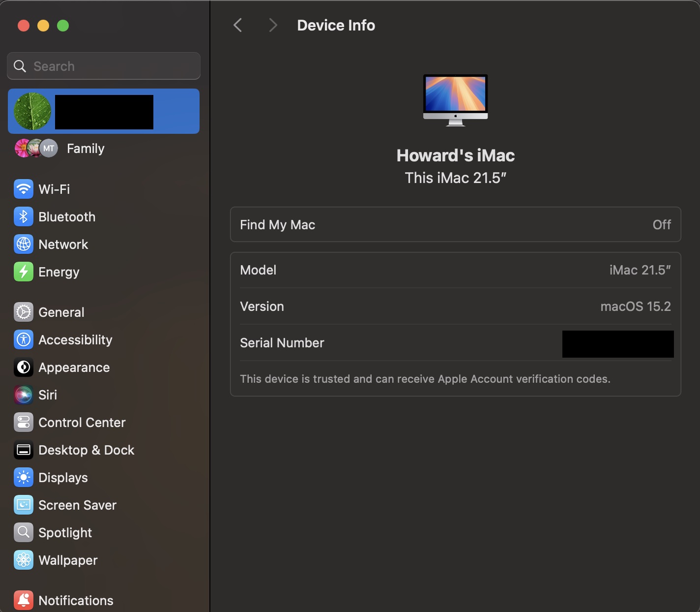Click the General gear icon
Viewport: 700px width, 612px height.
[x=24, y=312]
